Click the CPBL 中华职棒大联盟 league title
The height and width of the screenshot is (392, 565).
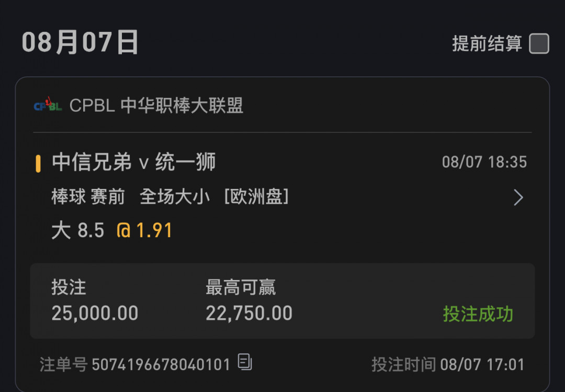point(156,105)
